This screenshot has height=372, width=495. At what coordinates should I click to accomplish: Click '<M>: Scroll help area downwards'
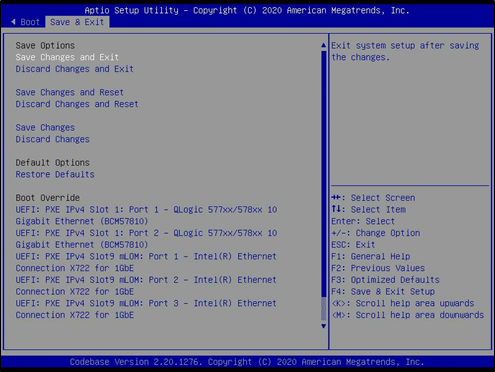(x=408, y=315)
